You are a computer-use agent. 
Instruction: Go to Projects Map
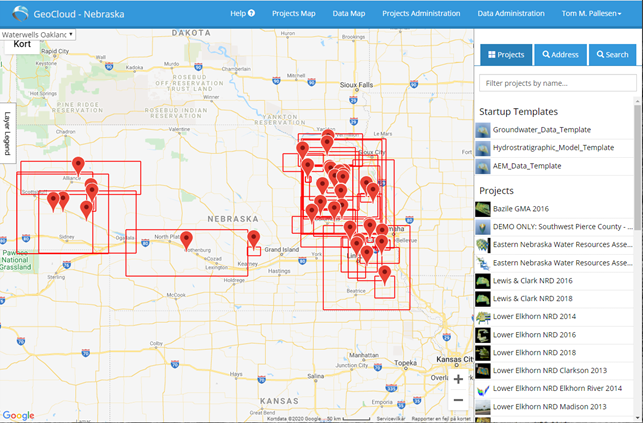pos(294,14)
